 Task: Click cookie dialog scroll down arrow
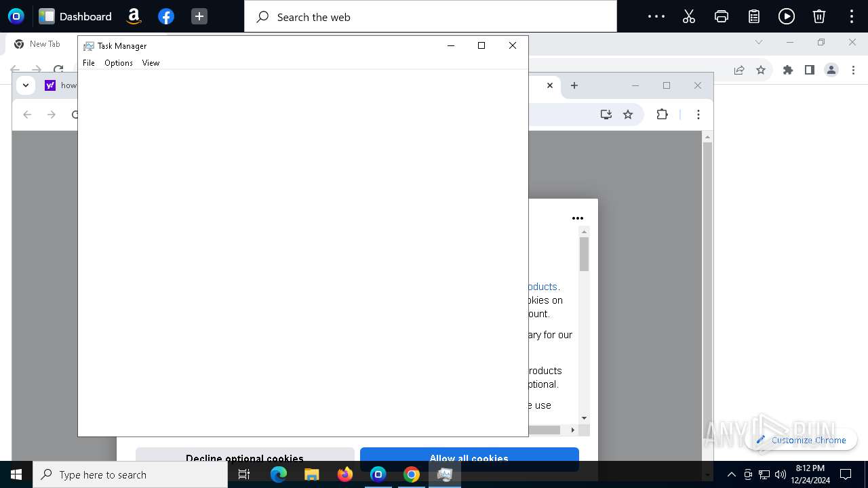point(585,419)
